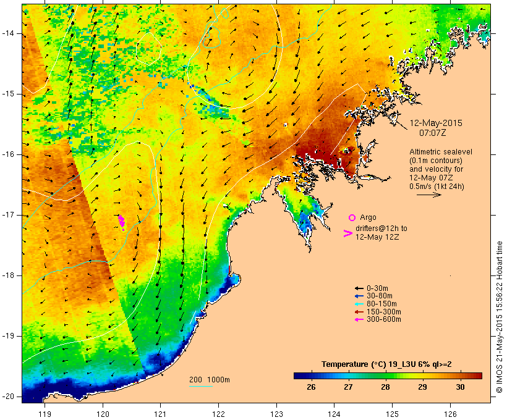Click the cyan 200 1000m isobath line sample
The image size is (507, 420).
[201, 386]
